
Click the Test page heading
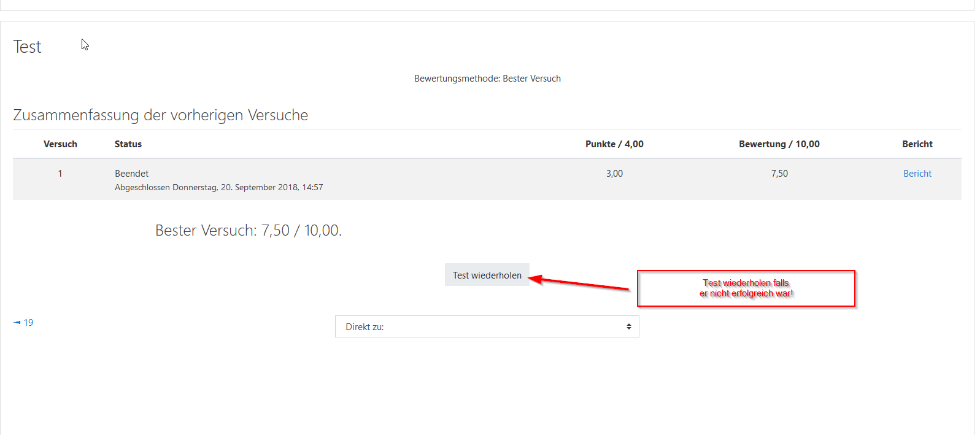28,47
